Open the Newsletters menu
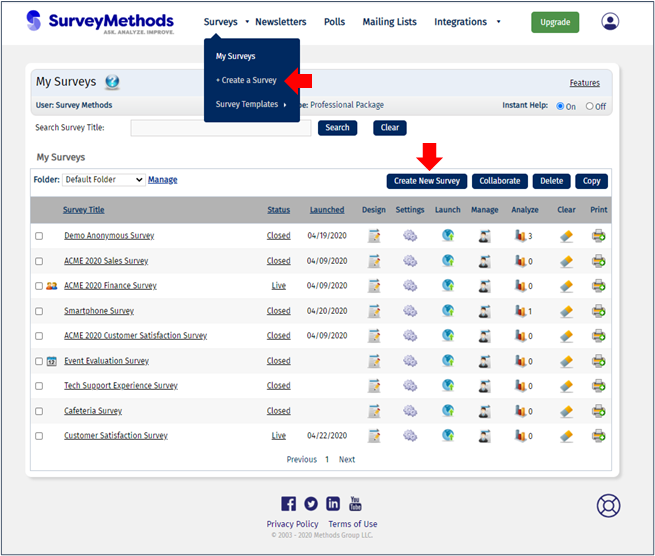This screenshot has height=556, width=655. click(x=281, y=22)
